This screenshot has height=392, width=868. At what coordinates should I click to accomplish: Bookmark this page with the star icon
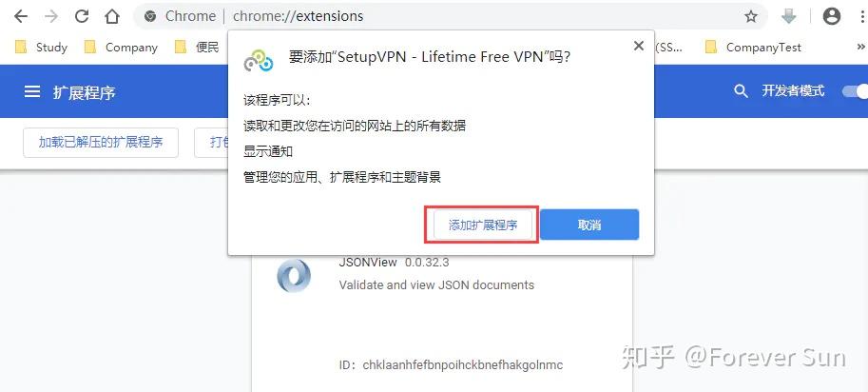click(751, 16)
